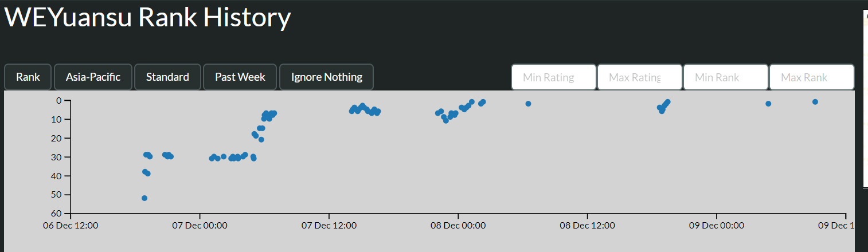Image resolution: width=868 pixels, height=252 pixels.
Task: Open the Standard mode selector
Action: (167, 77)
